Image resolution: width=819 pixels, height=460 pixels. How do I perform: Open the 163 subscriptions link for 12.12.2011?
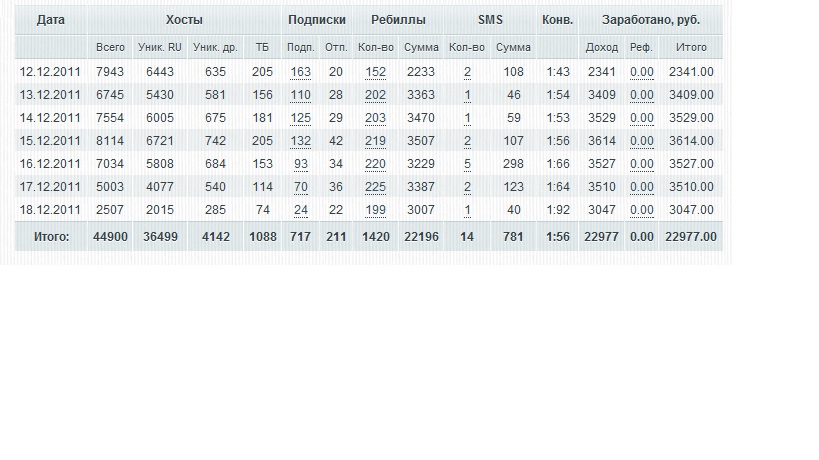(x=300, y=72)
